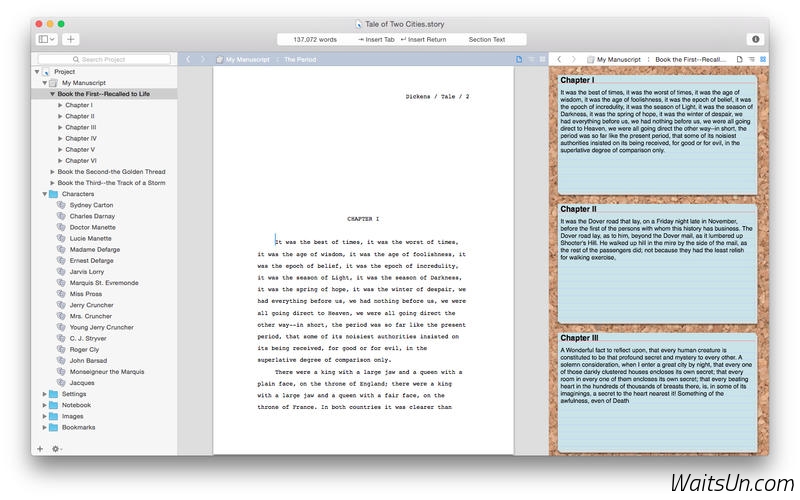Screen dimensions: 800x500
Task: Click the Sydney Carton character icon
Action: [61, 205]
